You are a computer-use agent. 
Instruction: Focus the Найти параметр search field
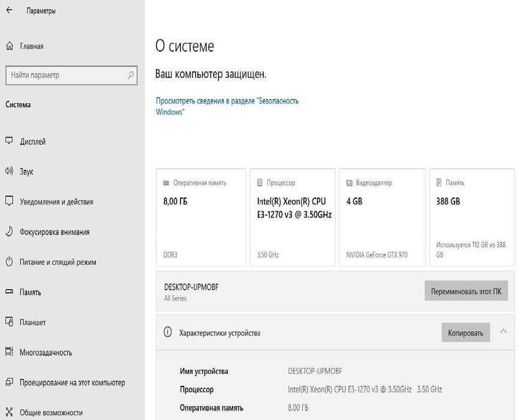(71, 76)
